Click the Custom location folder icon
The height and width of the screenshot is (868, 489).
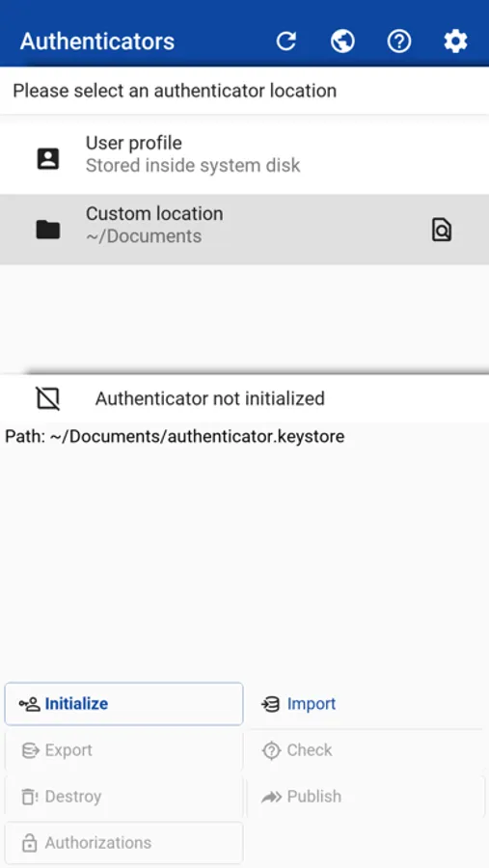(x=48, y=230)
